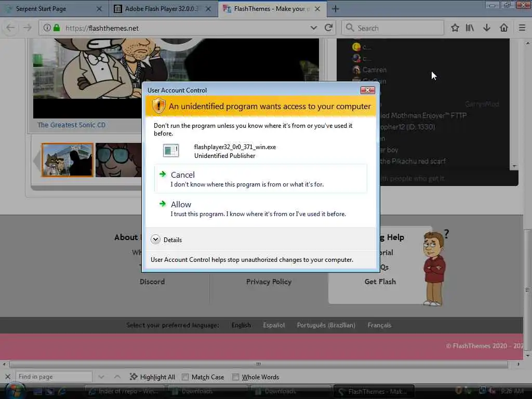Reload the flashthemes.net page
Viewport: 532px width, 399px height.
pyautogui.click(x=328, y=28)
